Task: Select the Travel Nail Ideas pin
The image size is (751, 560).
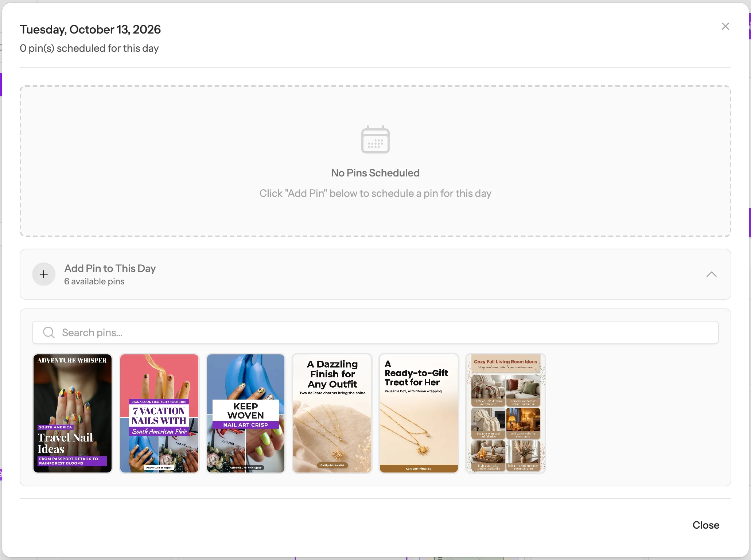Action: pyautogui.click(x=73, y=413)
